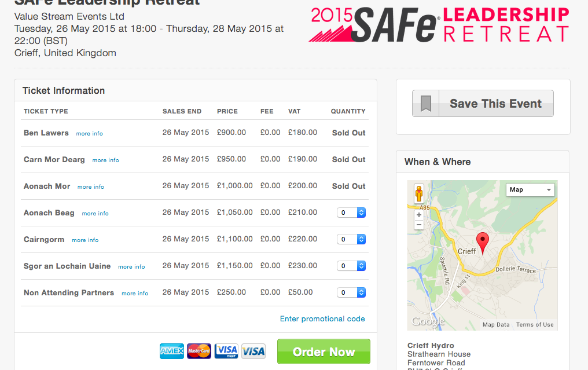This screenshot has height=370, width=588.
Task: Click the red location pin on Crieff map
Action: [482, 244]
